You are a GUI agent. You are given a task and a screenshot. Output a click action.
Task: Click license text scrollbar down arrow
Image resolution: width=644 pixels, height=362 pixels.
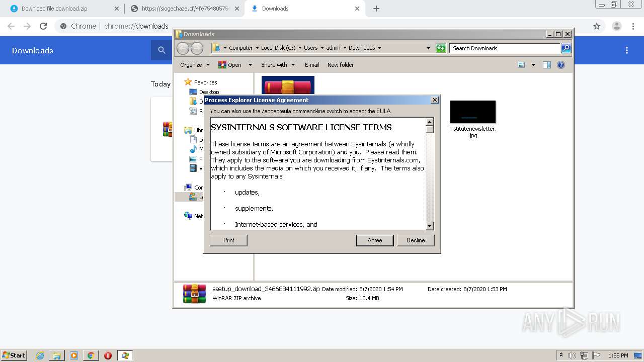point(430,226)
